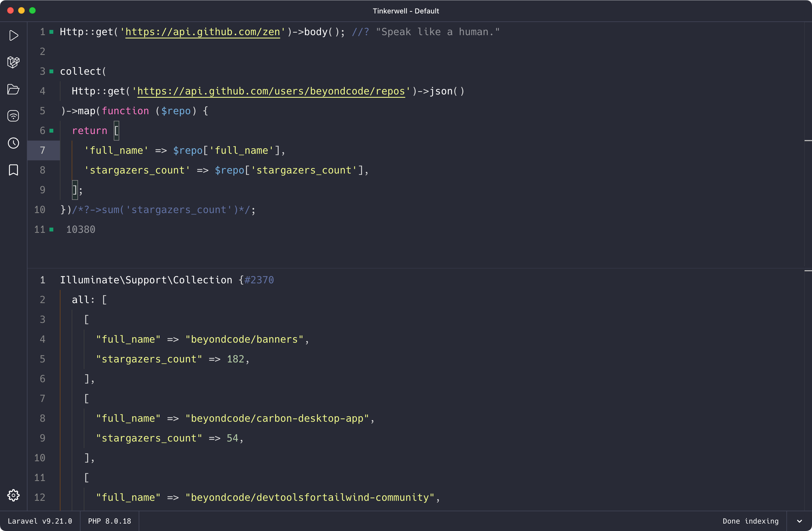Image resolution: width=812 pixels, height=531 pixels.
Task: Click the collect( call on line 3
Action: [x=83, y=71]
